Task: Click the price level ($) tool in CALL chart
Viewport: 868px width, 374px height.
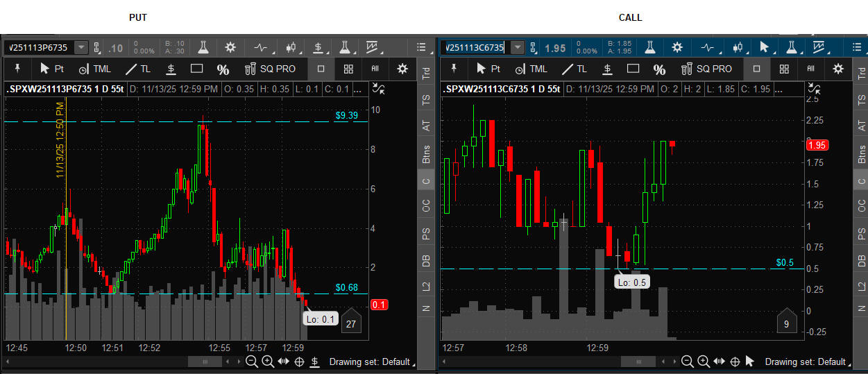Action: pos(607,69)
